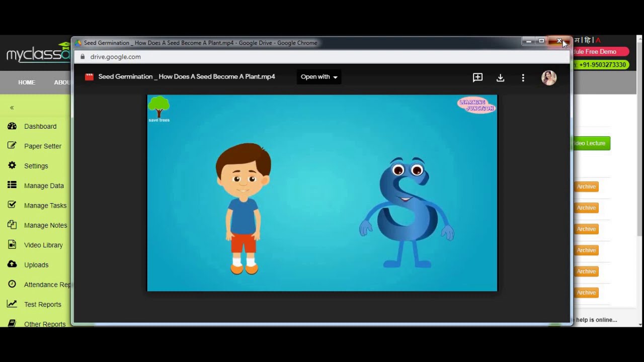Screen dimensions: 644x362
Task: Click the Manage Tasks checkmark icon
Action: click(x=12, y=205)
